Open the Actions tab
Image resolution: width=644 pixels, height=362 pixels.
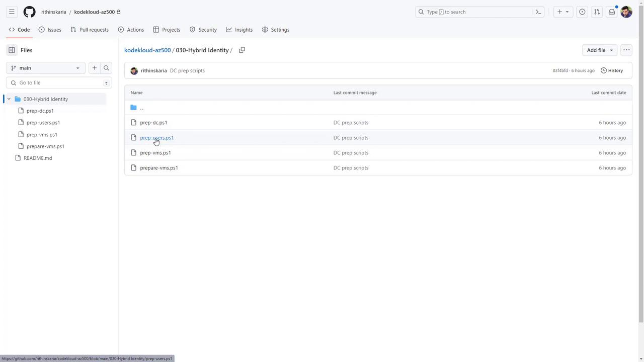[131, 30]
